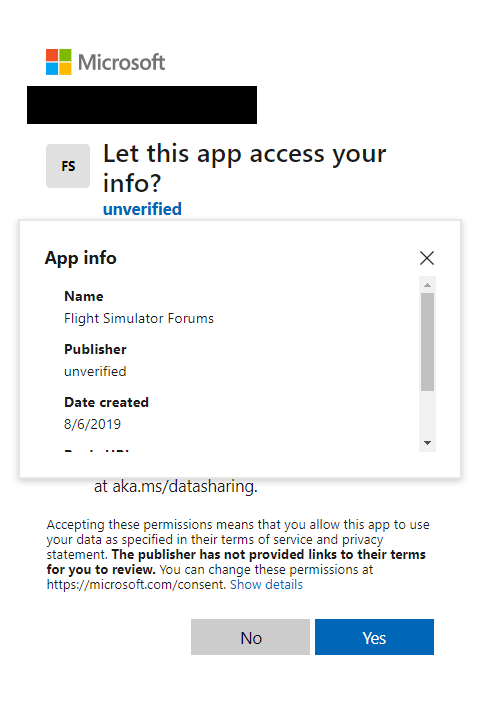Image resolution: width=479 pixels, height=701 pixels.
Task: Click the 'Let this app access your info?' heading
Action: point(245,168)
